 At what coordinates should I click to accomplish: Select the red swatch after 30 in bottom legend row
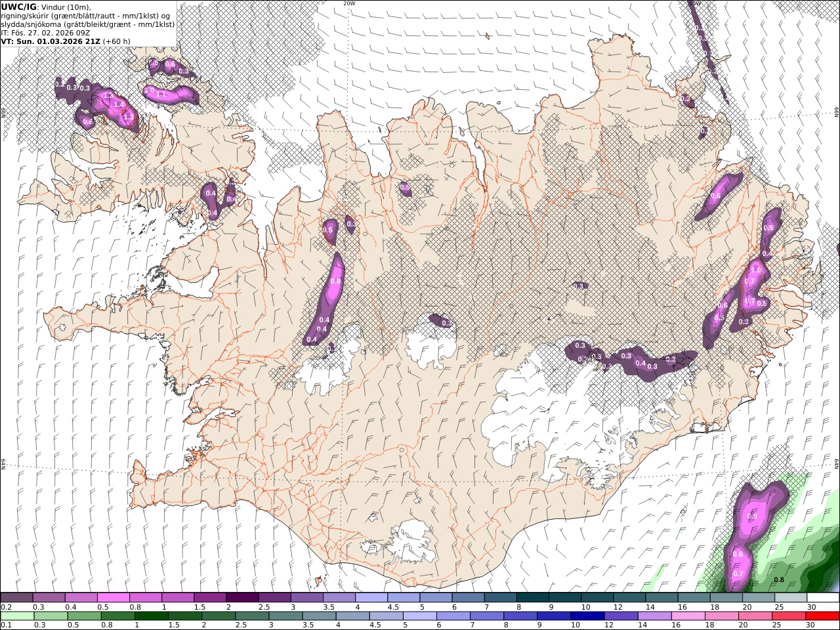(x=822, y=616)
